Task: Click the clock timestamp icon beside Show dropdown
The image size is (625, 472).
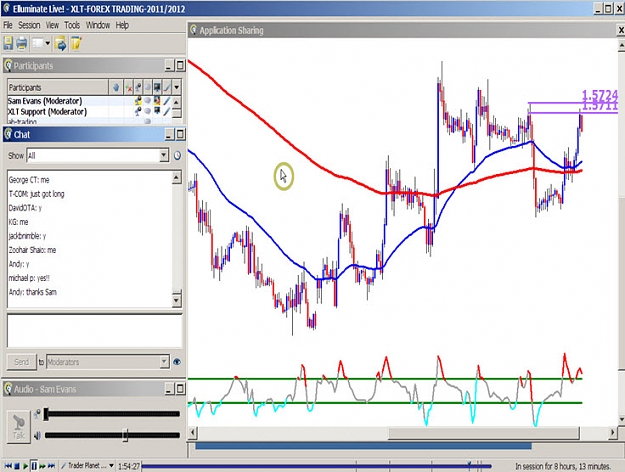Action: (x=177, y=155)
